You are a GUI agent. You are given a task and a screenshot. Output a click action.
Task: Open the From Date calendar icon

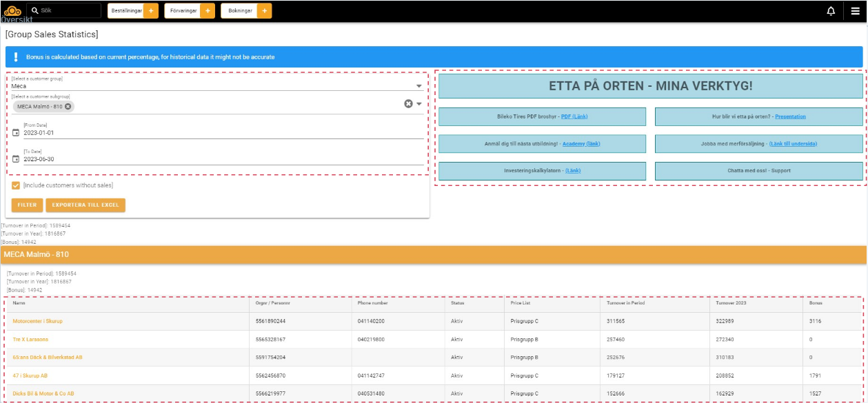[x=16, y=132]
